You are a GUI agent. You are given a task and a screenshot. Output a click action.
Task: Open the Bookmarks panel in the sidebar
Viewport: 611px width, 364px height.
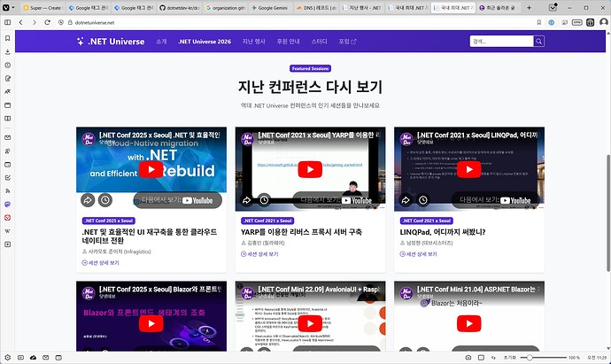pyautogui.click(x=7, y=38)
